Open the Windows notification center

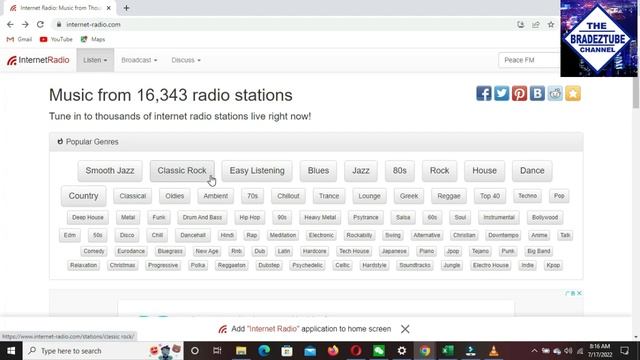(x=624, y=351)
